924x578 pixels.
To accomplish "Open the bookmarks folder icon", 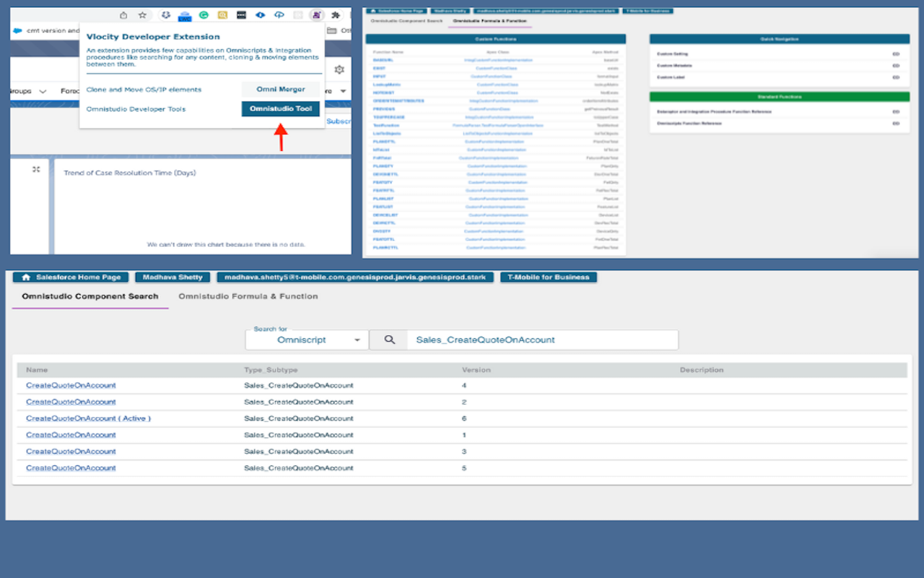I will [332, 31].
